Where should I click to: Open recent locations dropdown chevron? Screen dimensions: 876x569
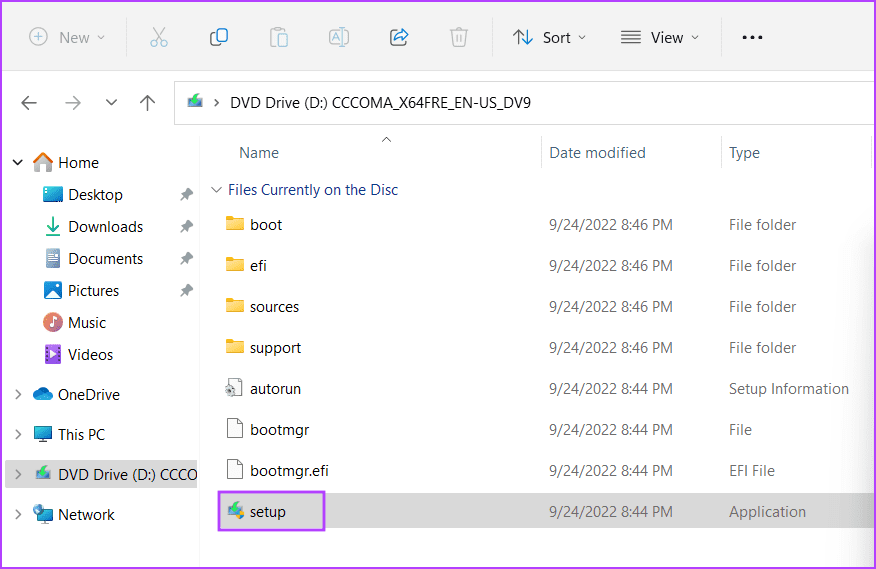(x=111, y=103)
